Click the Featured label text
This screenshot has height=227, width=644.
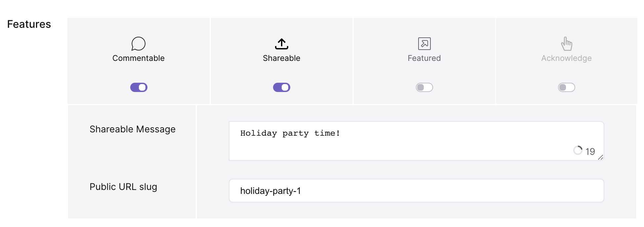click(x=424, y=58)
